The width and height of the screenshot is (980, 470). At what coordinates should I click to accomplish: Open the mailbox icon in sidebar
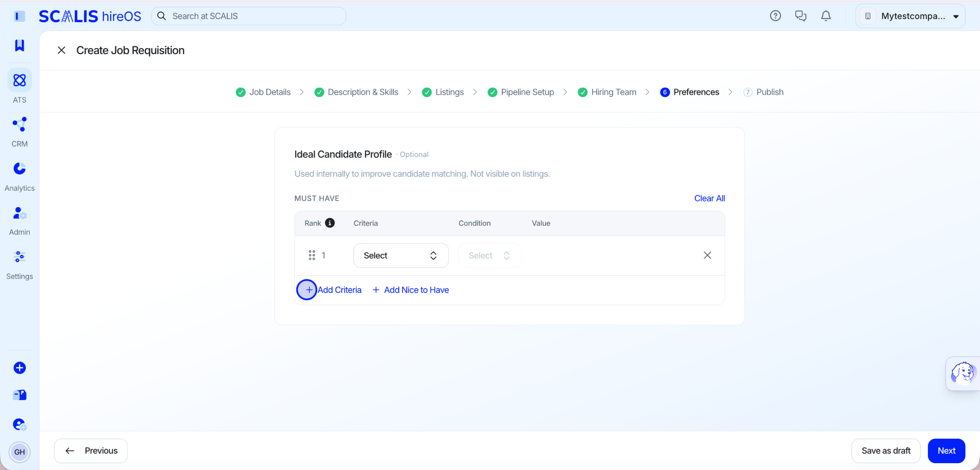[x=20, y=395]
